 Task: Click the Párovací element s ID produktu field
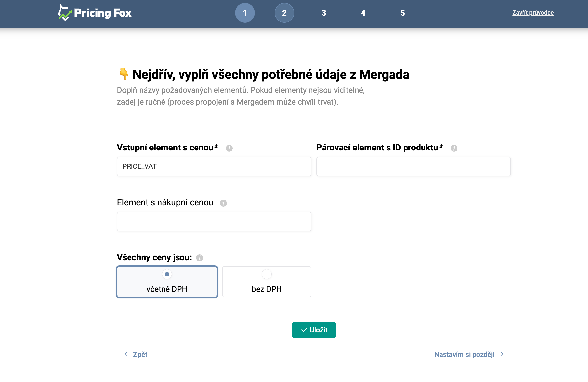point(413,166)
